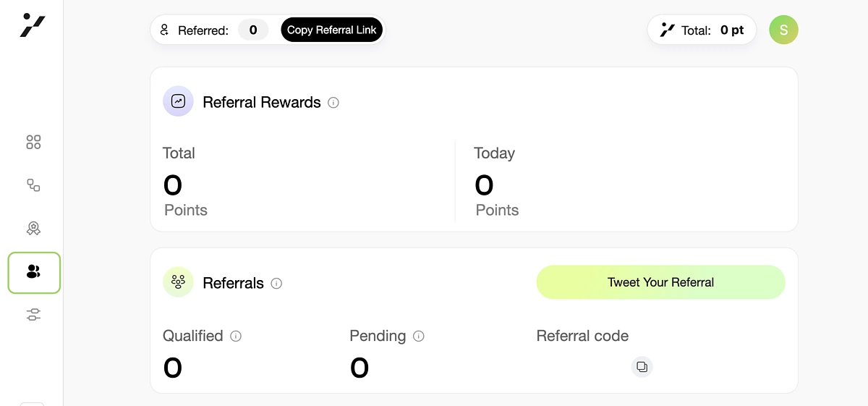Viewport: 868px width, 406px height.
Task: Click the Referrals group icon in card
Action: 178,282
